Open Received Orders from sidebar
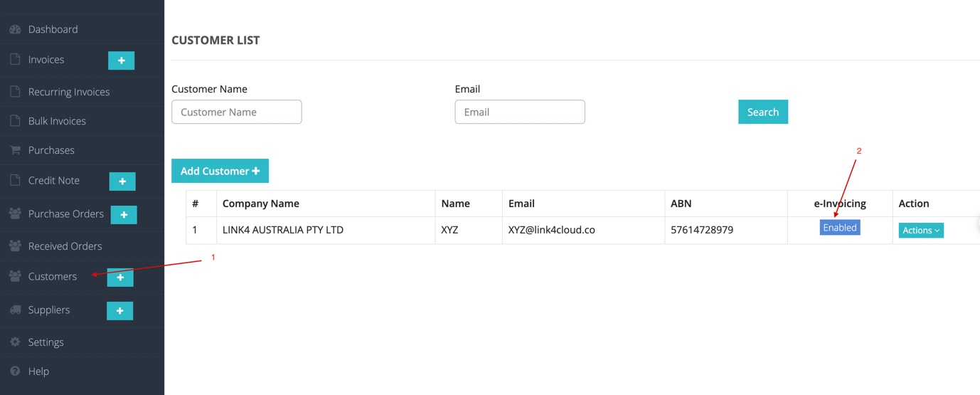 click(65, 246)
